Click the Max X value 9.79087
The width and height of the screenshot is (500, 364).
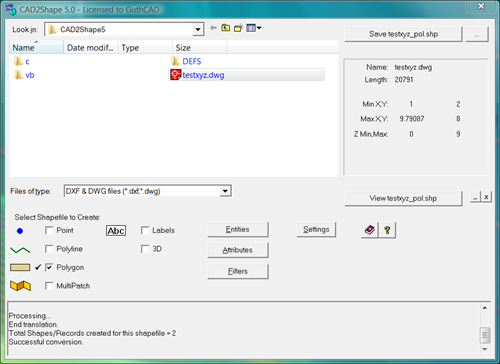(x=412, y=119)
